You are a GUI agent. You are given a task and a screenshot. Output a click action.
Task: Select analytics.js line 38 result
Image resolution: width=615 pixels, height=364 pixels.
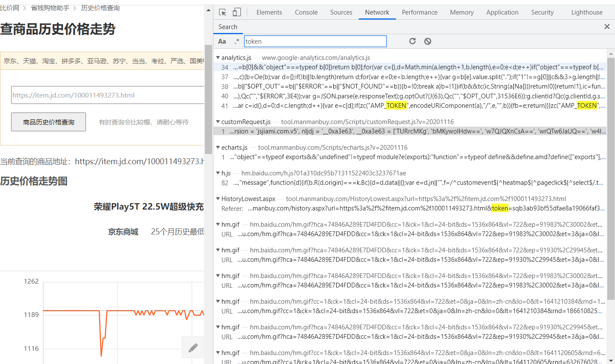pos(410,86)
